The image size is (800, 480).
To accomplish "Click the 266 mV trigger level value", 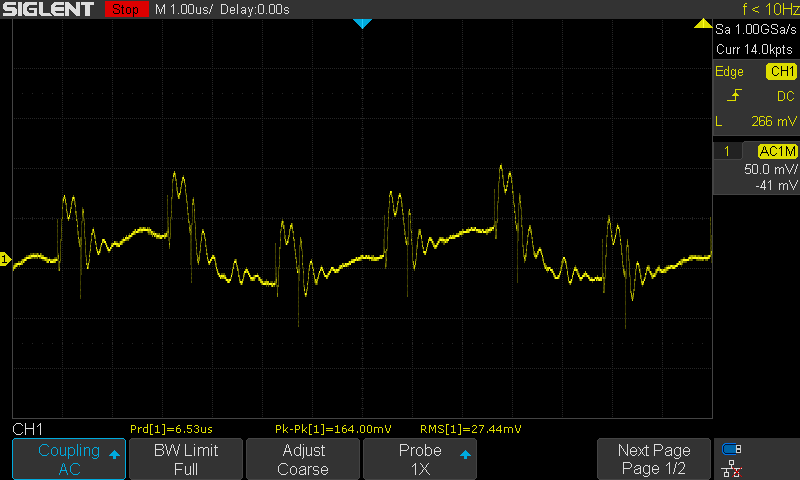I will (773, 121).
